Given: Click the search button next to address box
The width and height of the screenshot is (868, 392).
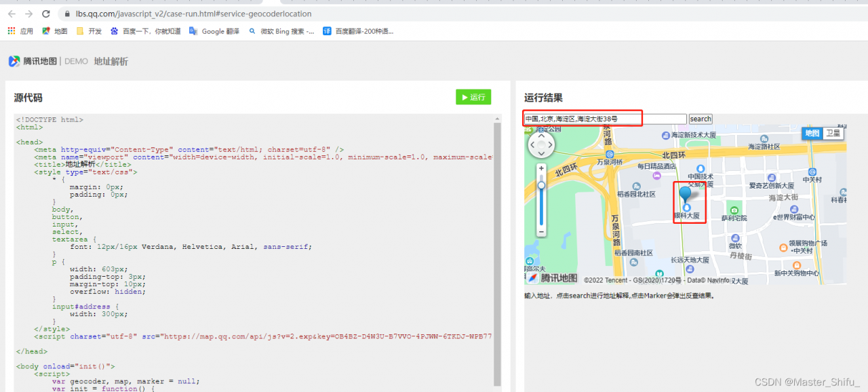Looking at the screenshot, I should (701, 119).
